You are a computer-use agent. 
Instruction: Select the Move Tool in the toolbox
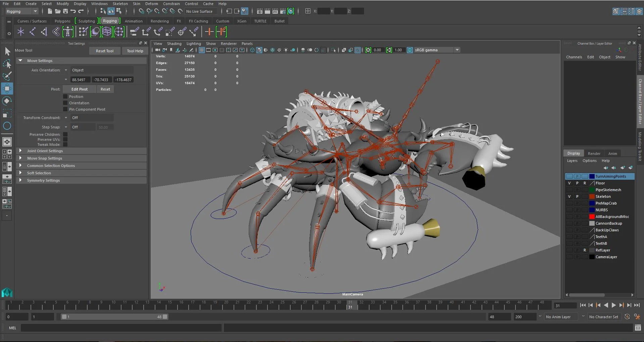click(7, 89)
